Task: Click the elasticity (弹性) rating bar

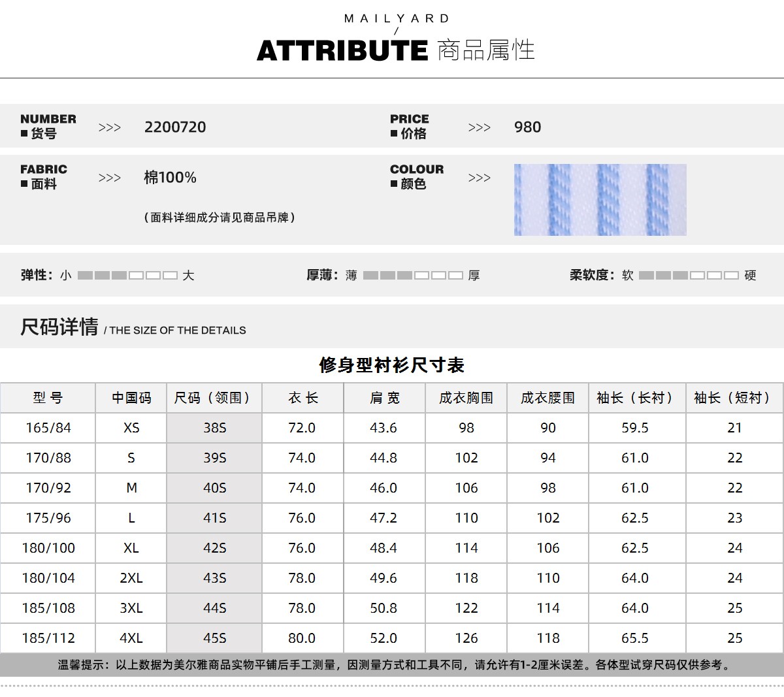Action: pyautogui.click(x=127, y=276)
